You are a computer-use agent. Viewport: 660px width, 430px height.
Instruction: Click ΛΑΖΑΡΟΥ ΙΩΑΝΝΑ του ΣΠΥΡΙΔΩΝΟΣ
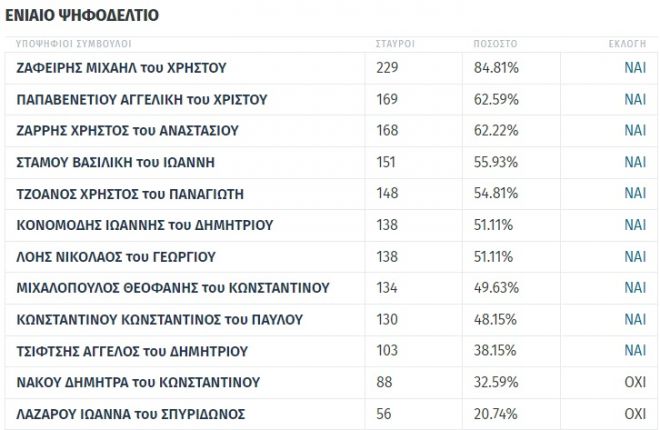coord(131,414)
